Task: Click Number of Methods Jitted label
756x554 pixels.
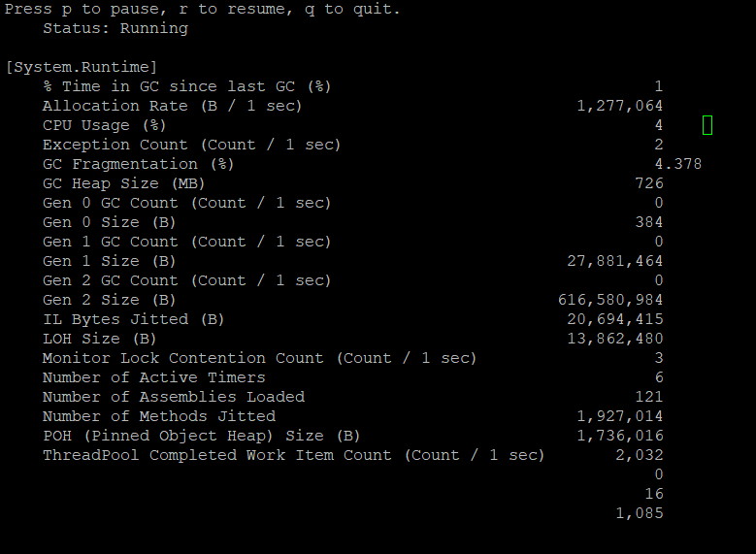Action: click(159, 416)
